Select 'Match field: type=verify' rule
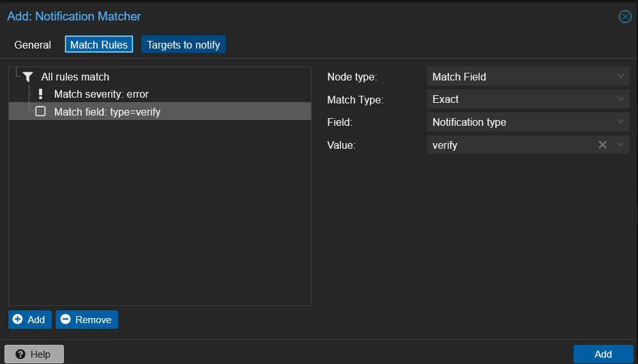The width and height of the screenshot is (638, 364). (x=107, y=112)
